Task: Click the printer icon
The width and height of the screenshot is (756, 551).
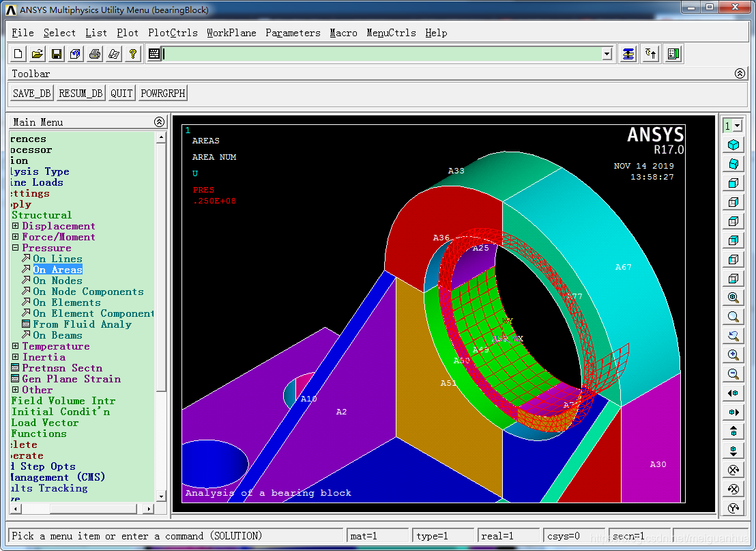Action: click(x=94, y=54)
